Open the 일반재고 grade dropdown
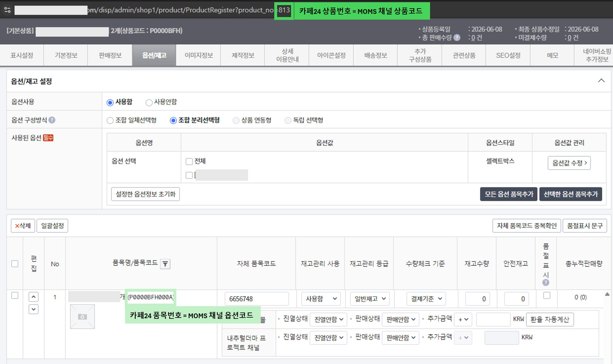The width and height of the screenshot is (613, 364). (370, 299)
